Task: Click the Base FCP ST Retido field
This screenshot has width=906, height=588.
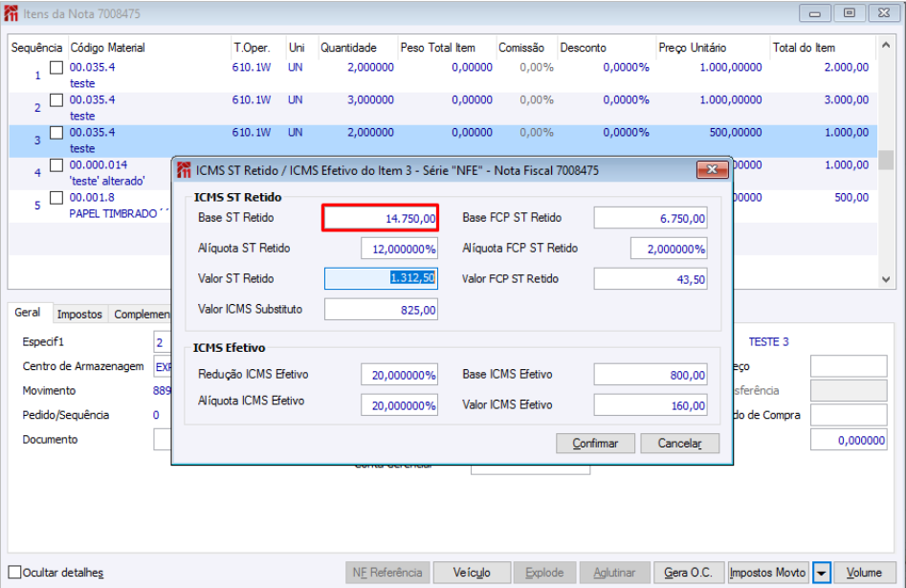Action: [651, 218]
